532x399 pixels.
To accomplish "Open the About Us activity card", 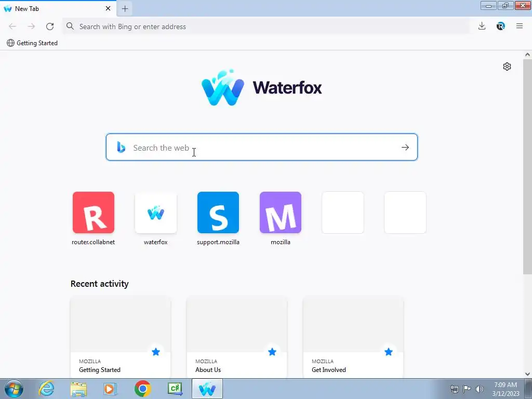I will 237,338.
